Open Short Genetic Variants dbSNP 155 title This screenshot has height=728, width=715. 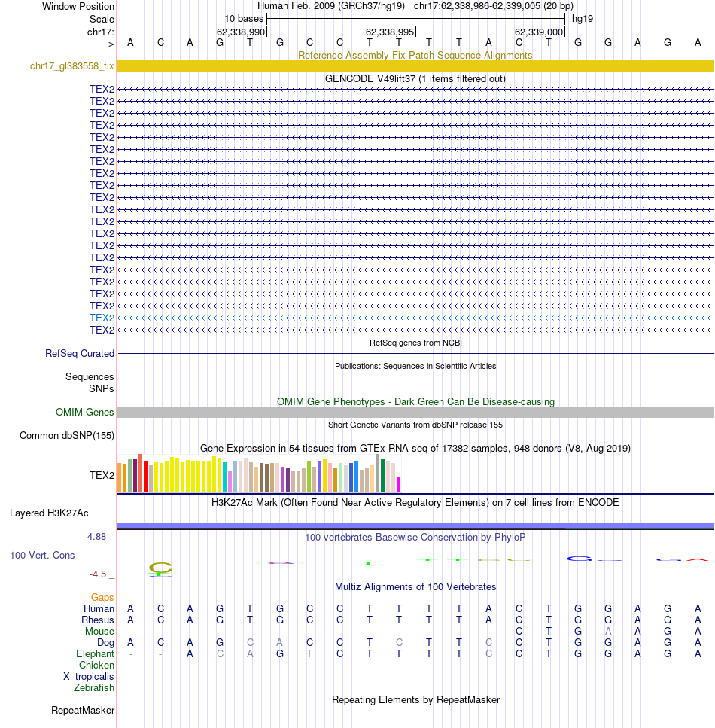tap(415, 425)
